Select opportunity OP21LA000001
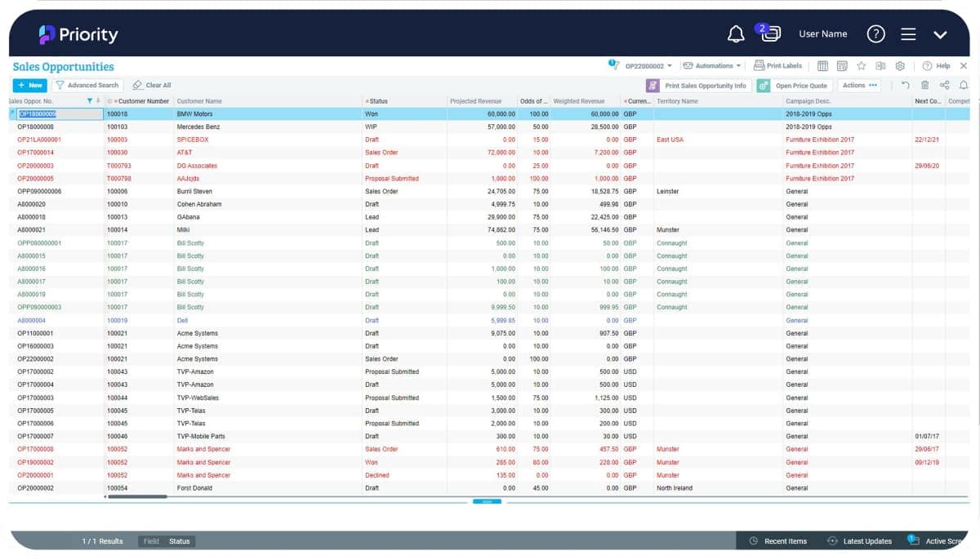The height and width of the screenshot is (560, 980). [x=39, y=140]
